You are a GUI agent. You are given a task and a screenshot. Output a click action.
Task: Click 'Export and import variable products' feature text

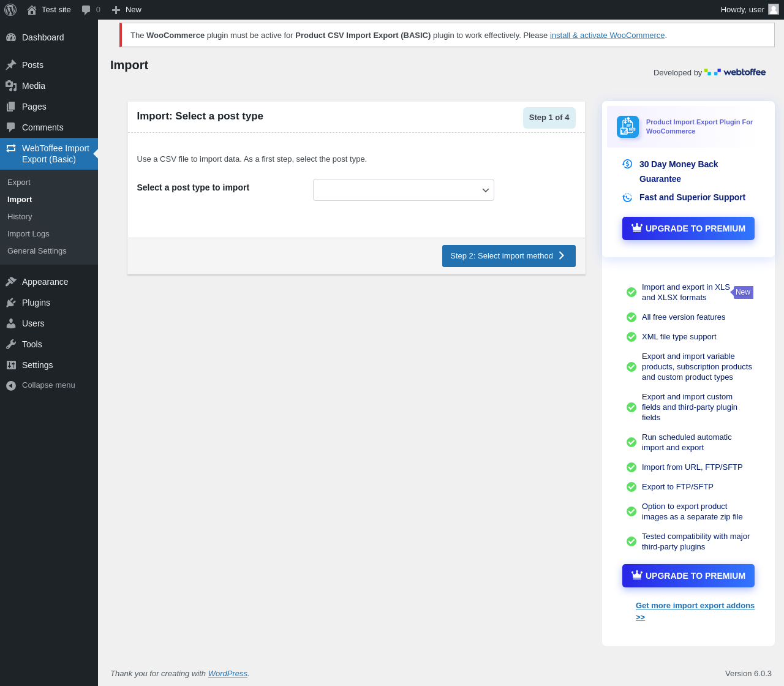(x=697, y=367)
